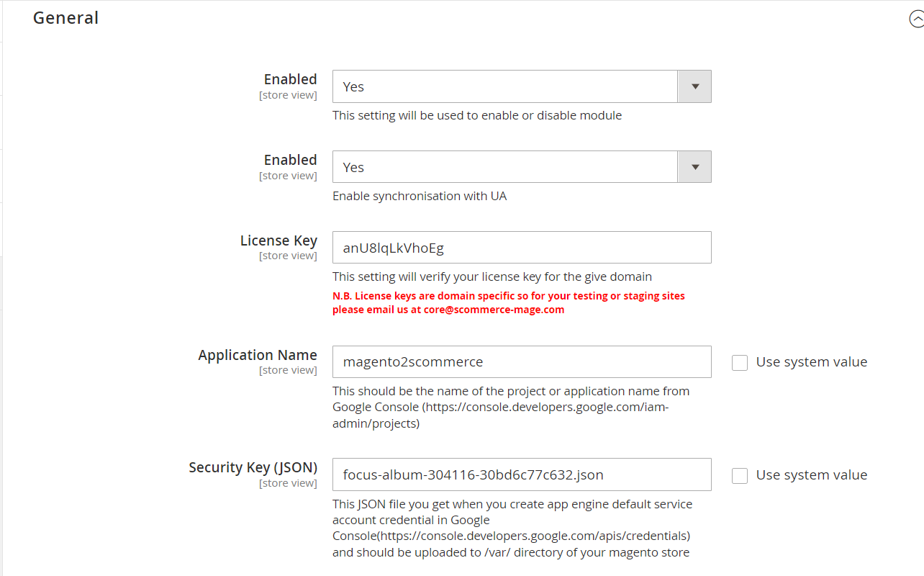The width and height of the screenshot is (924, 576).
Task: Tick Use system value checkbox for Application Name
Action: pos(740,363)
